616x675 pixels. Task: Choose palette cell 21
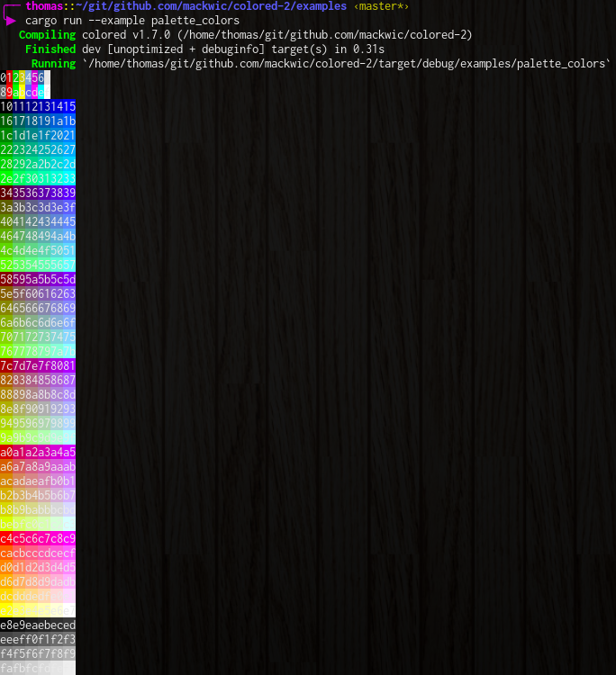point(69,135)
